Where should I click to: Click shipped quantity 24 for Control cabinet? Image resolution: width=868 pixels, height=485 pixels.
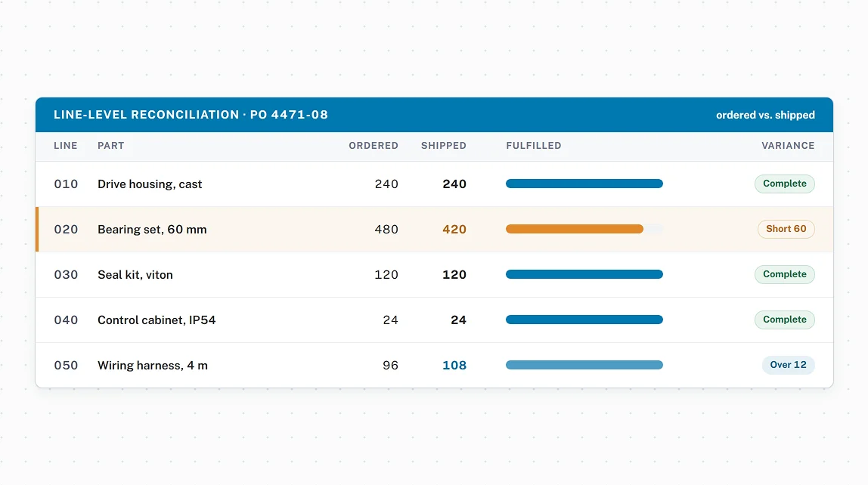coord(458,320)
